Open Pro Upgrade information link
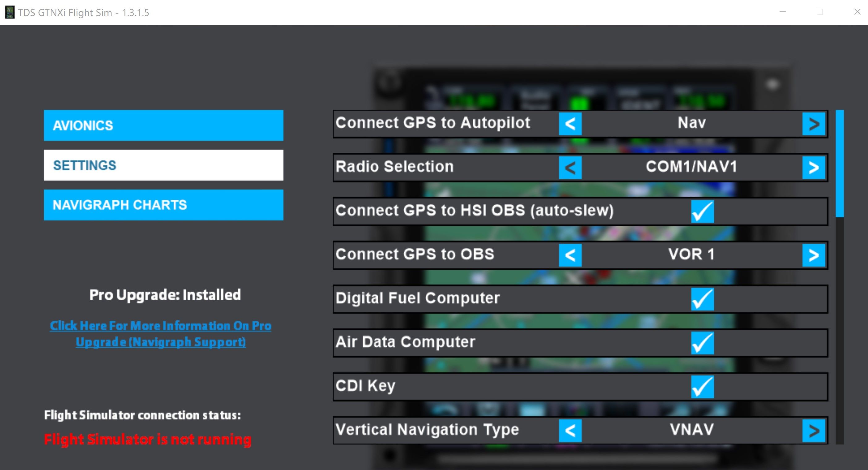The width and height of the screenshot is (868, 470). pyautogui.click(x=161, y=334)
